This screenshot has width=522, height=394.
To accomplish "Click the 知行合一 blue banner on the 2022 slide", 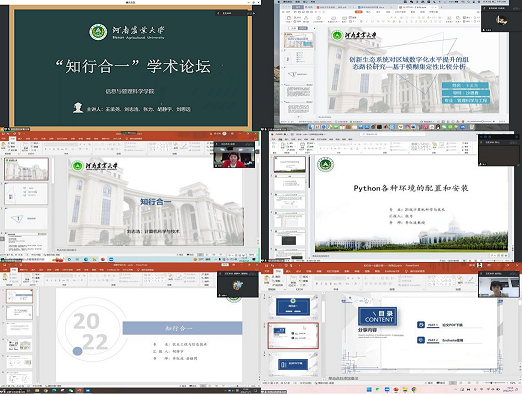I will [x=182, y=328].
